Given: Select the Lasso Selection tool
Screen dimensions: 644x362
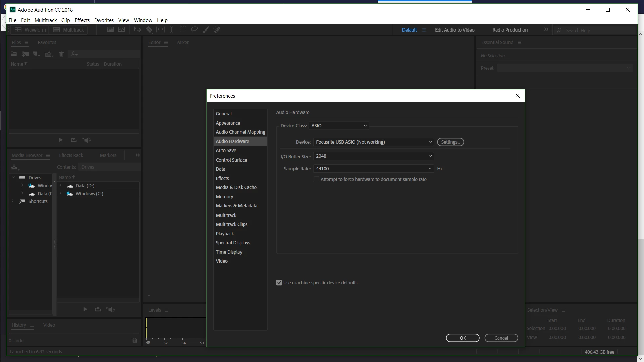Looking at the screenshot, I should click(x=194, y=30).
